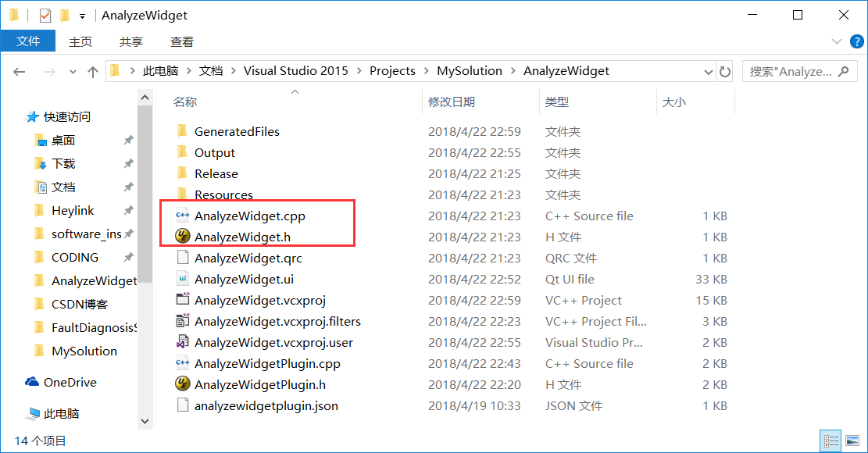Select the GeneratedFiles folder icon

click(x=182, y=131)
